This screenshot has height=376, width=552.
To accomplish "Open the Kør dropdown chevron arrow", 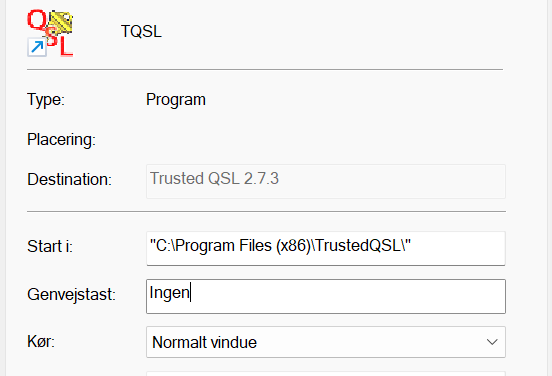I will [492, 342].
